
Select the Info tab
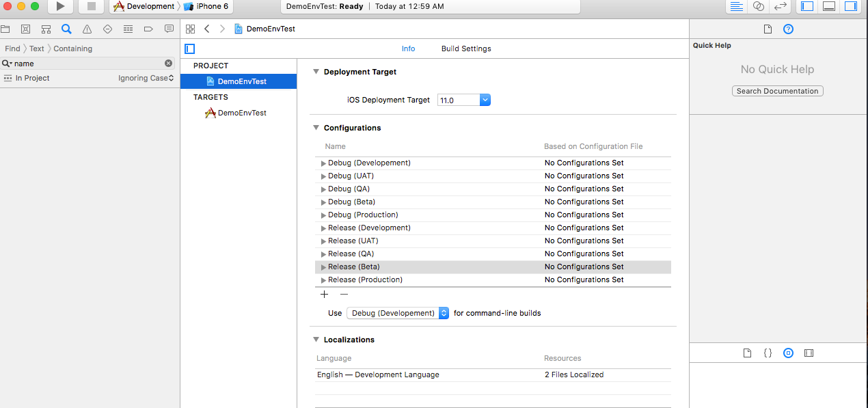(x=408, y=49)
